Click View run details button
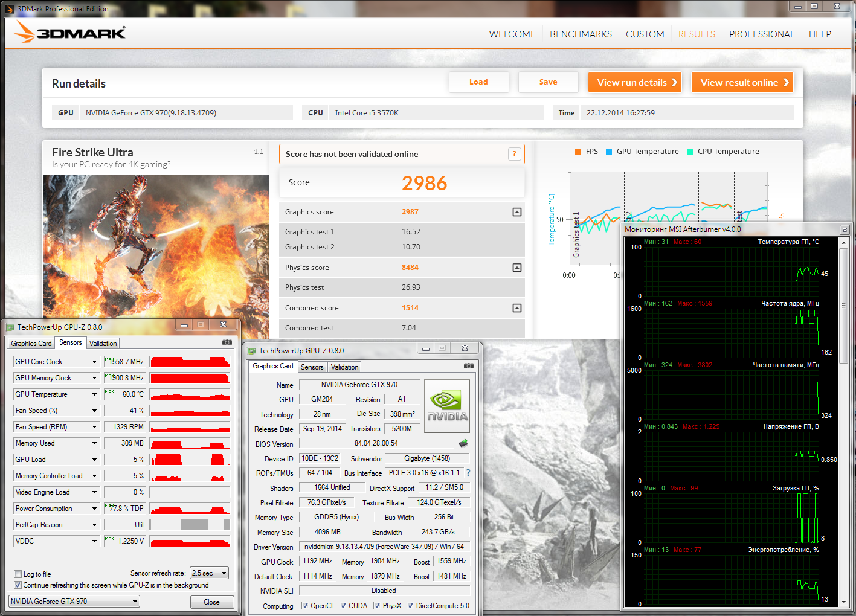Viewport: 856px width, 616px height. [635, 82]
